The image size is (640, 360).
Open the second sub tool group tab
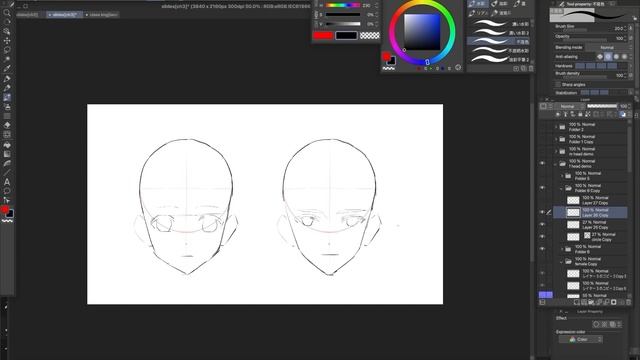point(499,4)
